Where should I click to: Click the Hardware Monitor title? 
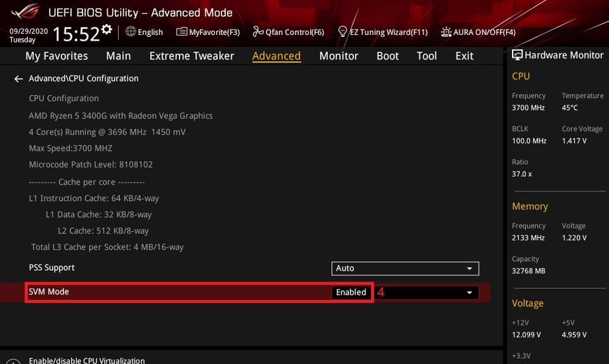point(564,55)
